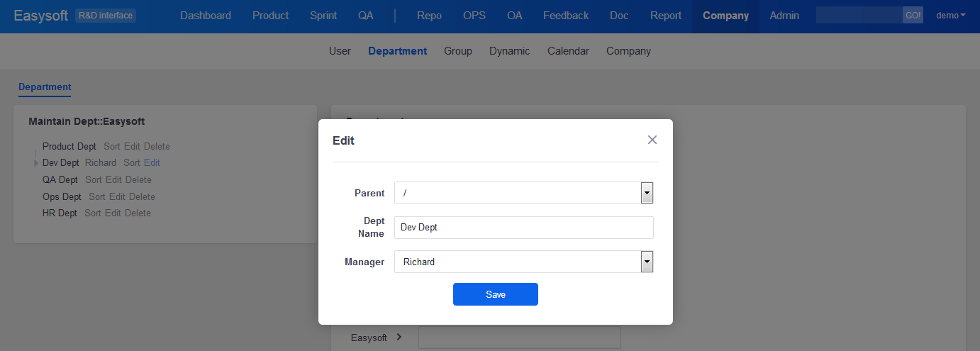Click the top search input box
Viewport: 980px width, 351px height.
click(x=859, y=15)
